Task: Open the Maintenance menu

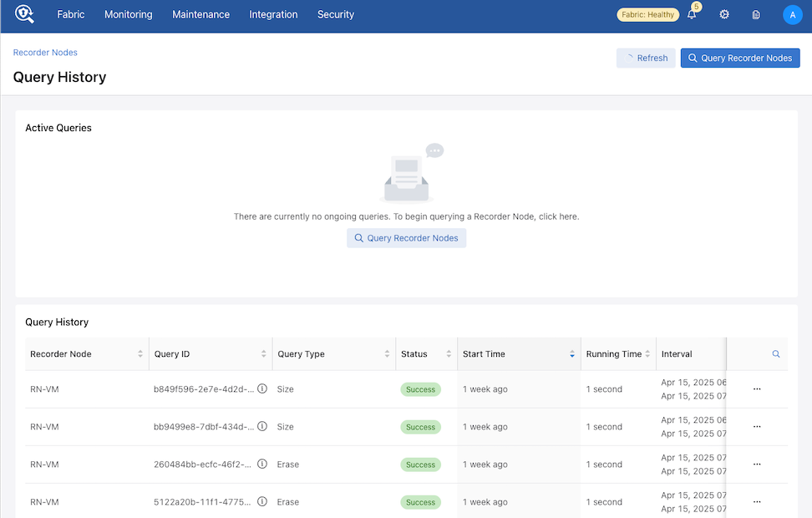Action: (x=201, y=14)
